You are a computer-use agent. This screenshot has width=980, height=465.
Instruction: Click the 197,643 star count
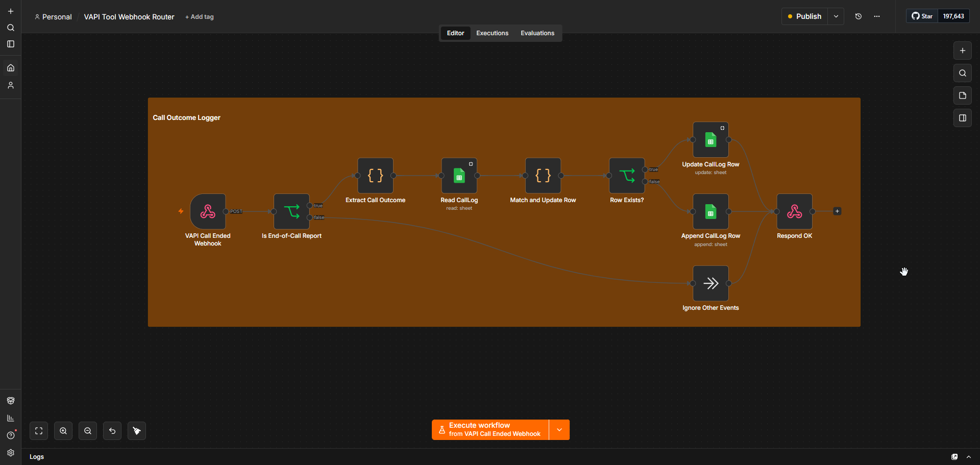(953, 16)
